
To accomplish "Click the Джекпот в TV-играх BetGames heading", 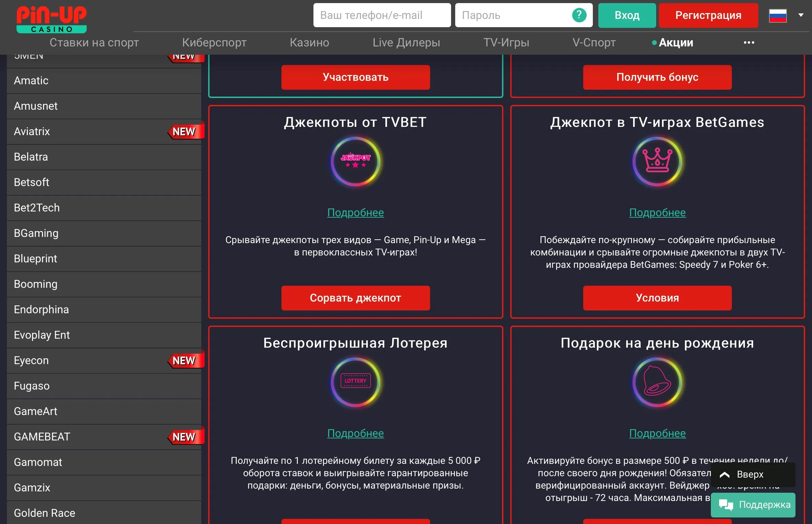I will [x=657, y=122].
